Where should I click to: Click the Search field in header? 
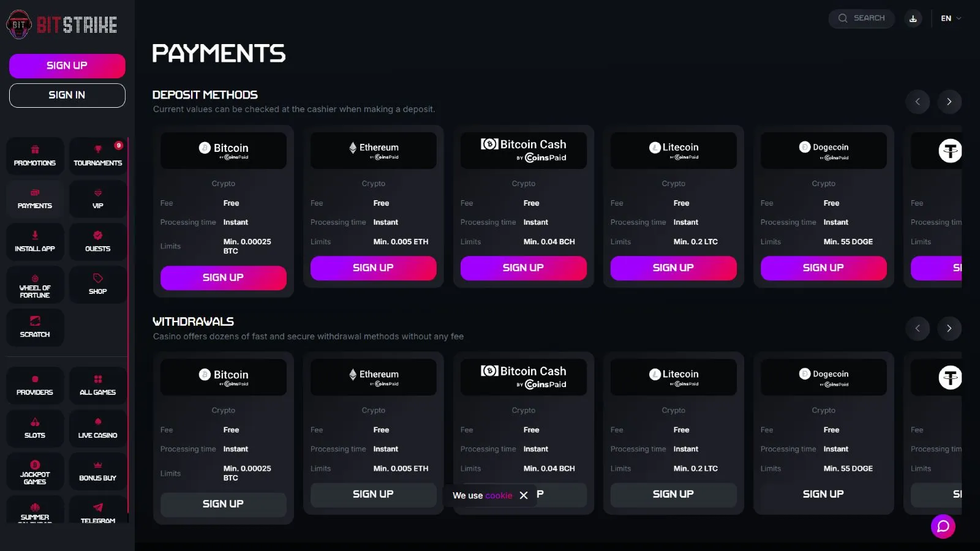pyautogui.click(x=862, y=18)
